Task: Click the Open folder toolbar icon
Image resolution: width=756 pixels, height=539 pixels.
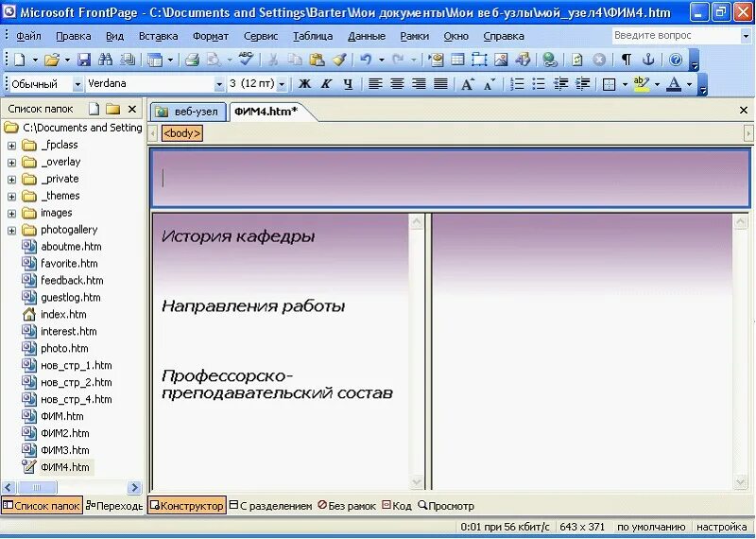Action: (52, 60)
